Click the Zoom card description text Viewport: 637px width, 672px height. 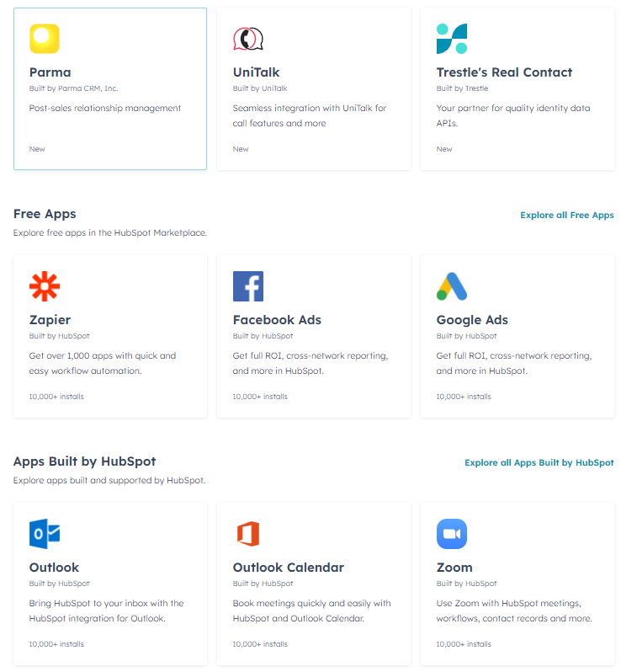click(514, 611)
